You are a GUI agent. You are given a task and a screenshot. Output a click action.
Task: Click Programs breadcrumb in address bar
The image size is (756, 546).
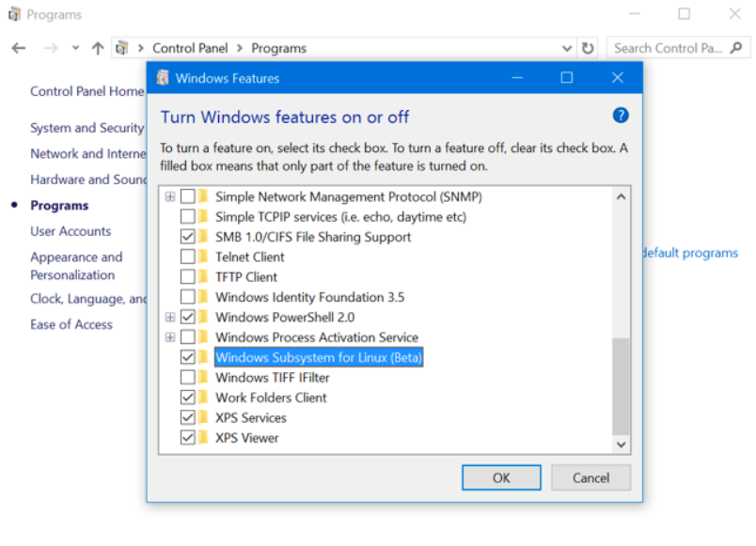[278, 48]
